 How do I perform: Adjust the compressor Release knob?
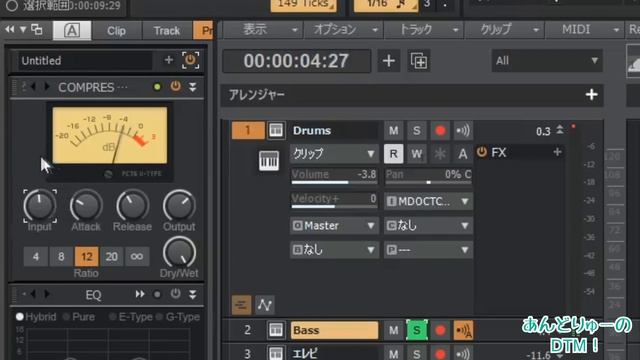132,205
